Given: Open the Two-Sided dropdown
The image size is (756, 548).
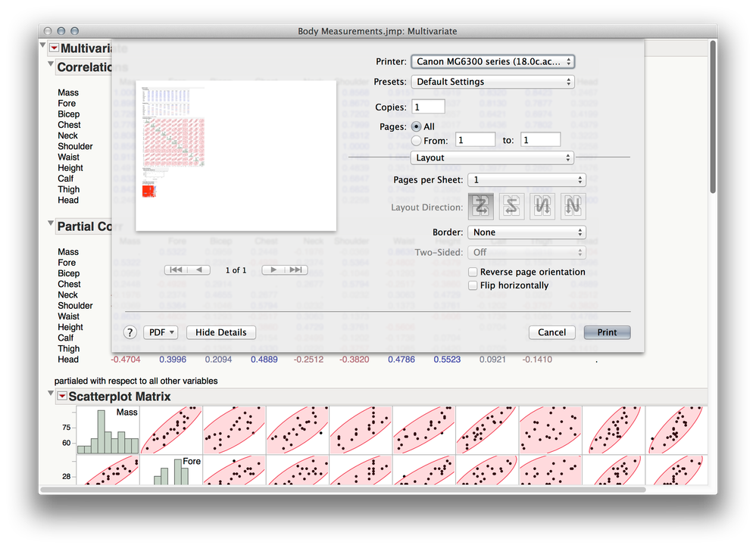Looking at the screenshot, I should click(x=527, y=252).
